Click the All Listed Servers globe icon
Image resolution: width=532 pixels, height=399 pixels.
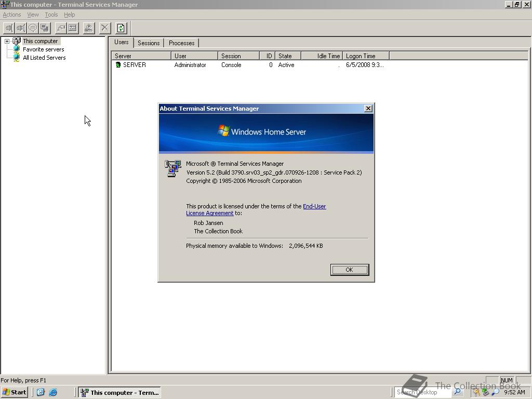[16, 58]
